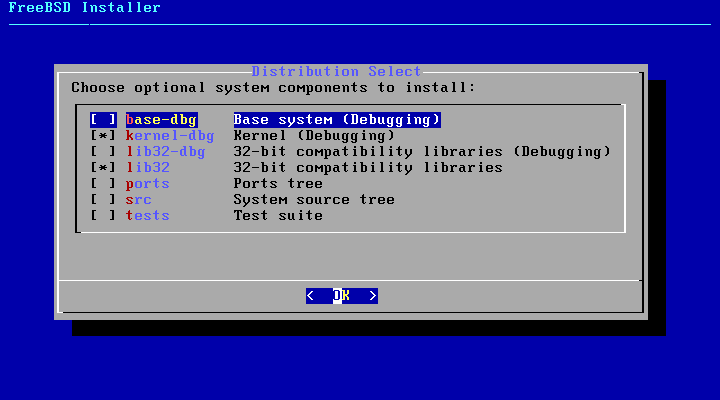720x400 pixels.
Task: Choose the lib32 component name
Action: point(147,168)
